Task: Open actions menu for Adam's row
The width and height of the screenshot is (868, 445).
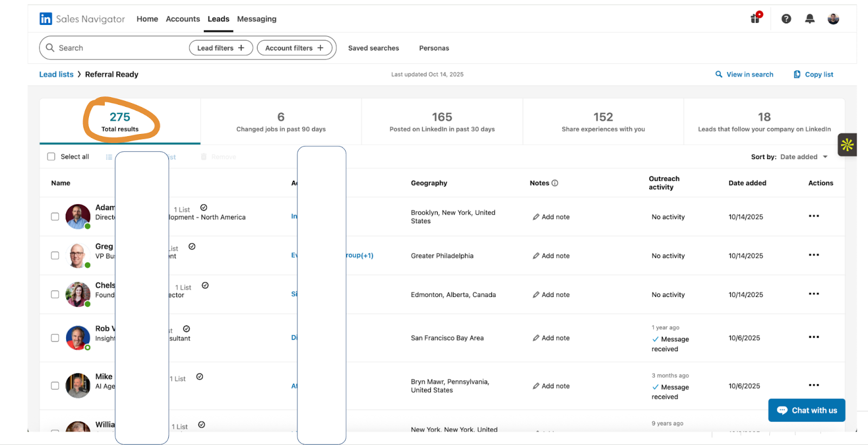Action: 814,216
